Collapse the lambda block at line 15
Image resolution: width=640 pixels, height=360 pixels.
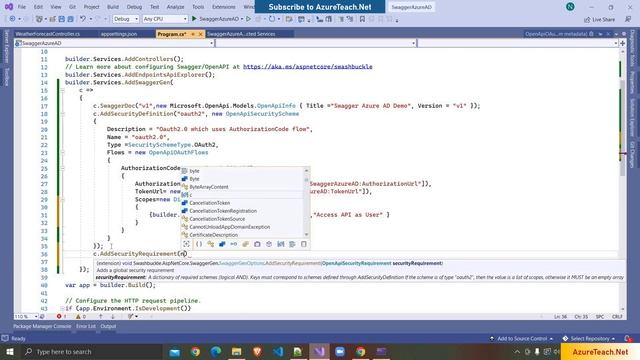(62, 90)
